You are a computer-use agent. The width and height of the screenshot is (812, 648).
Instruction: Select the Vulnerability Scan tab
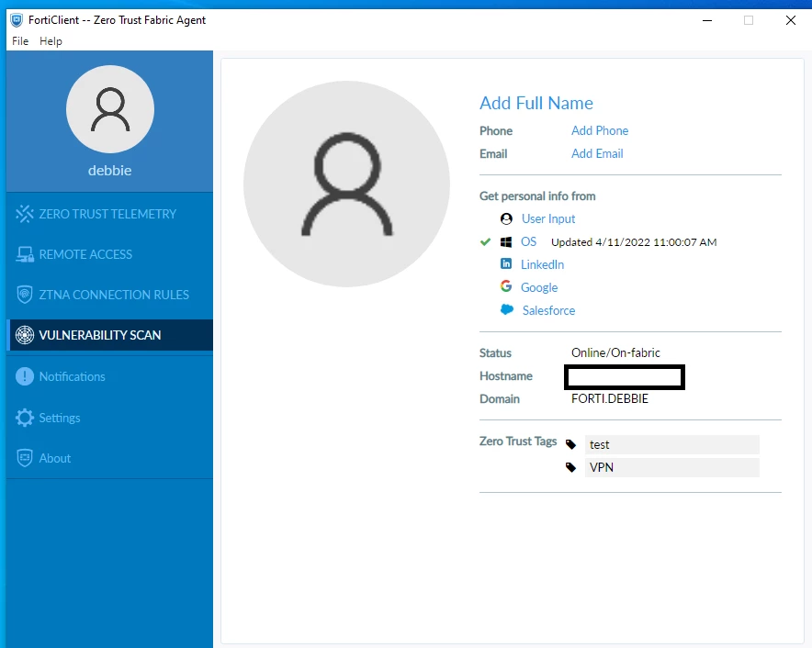[110, 335]
